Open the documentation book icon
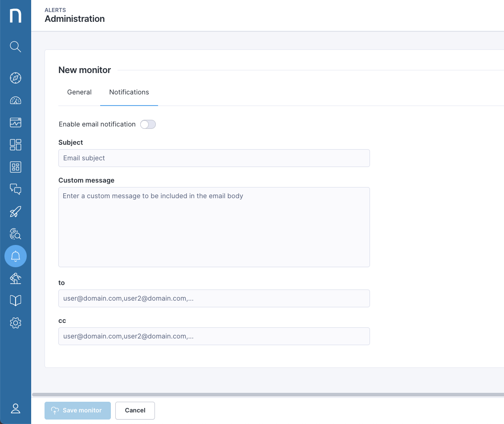504x424 pixels. (x=16, y=301)
